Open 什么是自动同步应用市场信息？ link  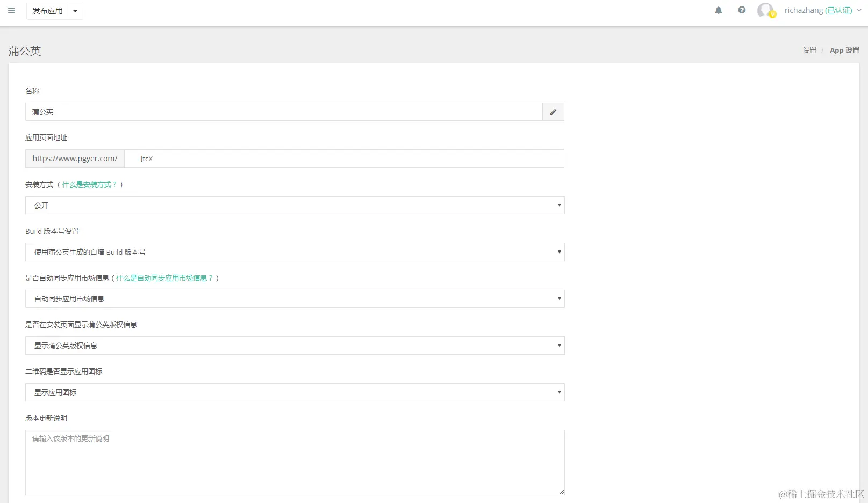click(164, 278)
